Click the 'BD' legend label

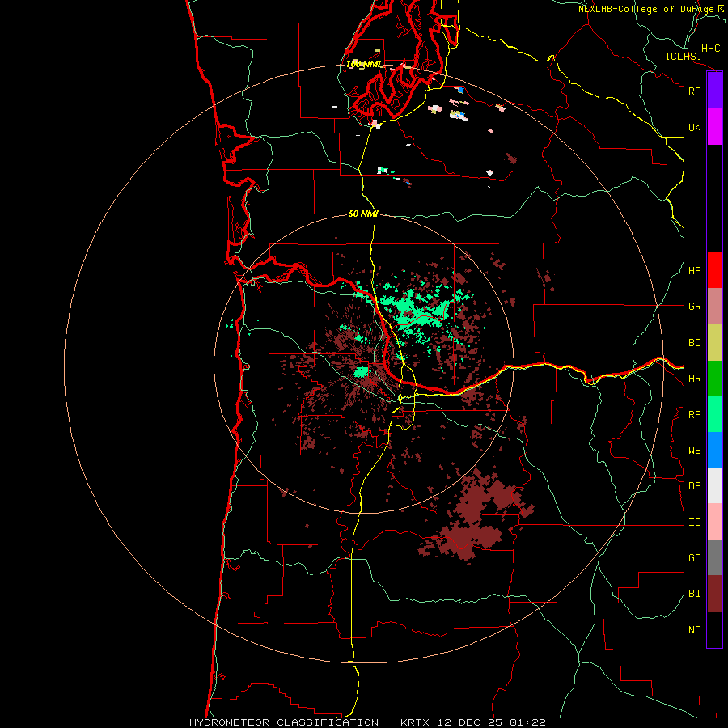point(694,343)
